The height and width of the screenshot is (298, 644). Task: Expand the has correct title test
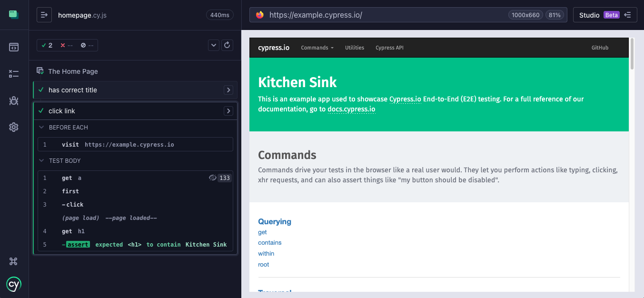coord(228,89)
